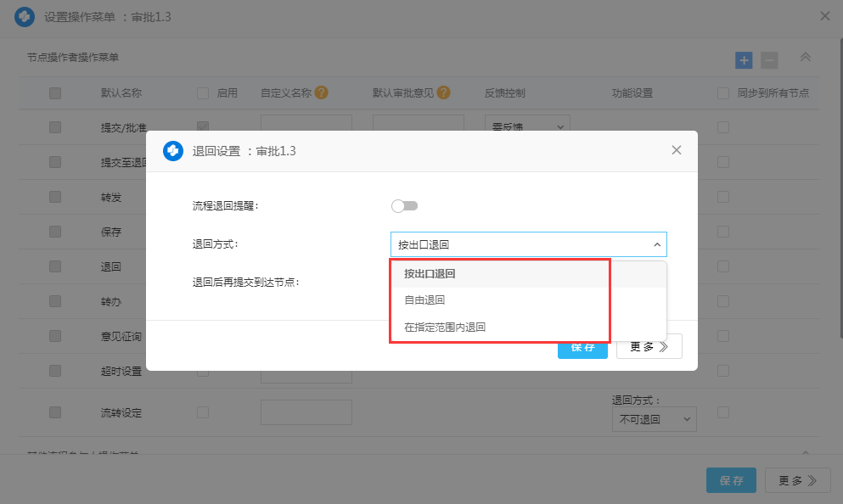Click the gray minus remove icon

point(769,60)
